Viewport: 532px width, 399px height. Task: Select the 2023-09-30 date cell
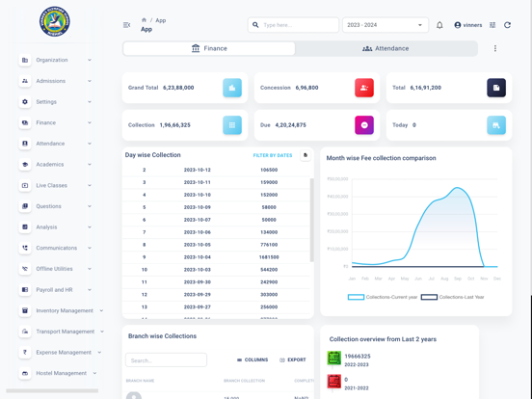[198, 282]
